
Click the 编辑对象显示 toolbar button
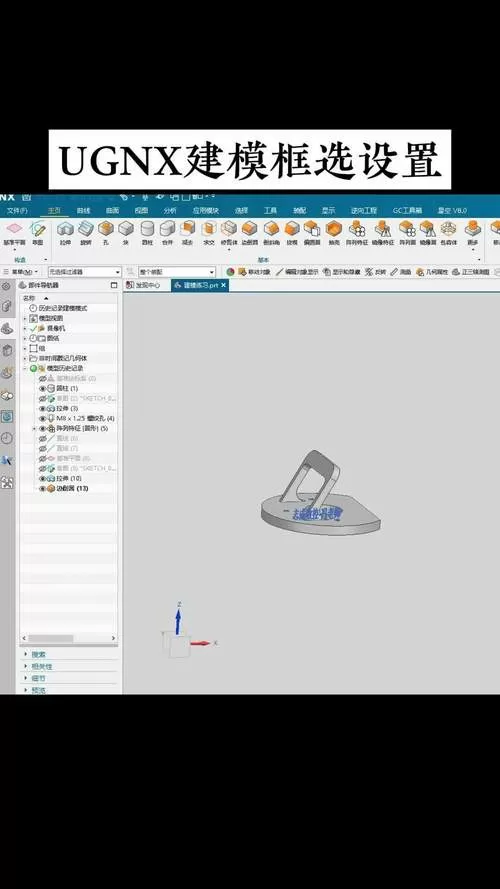[297, 272]
